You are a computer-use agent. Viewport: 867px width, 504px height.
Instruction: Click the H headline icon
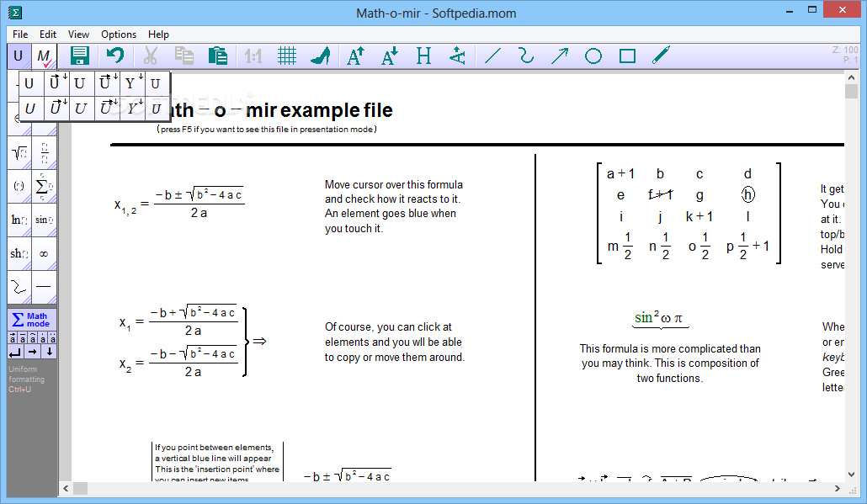[x=423, y=56]
